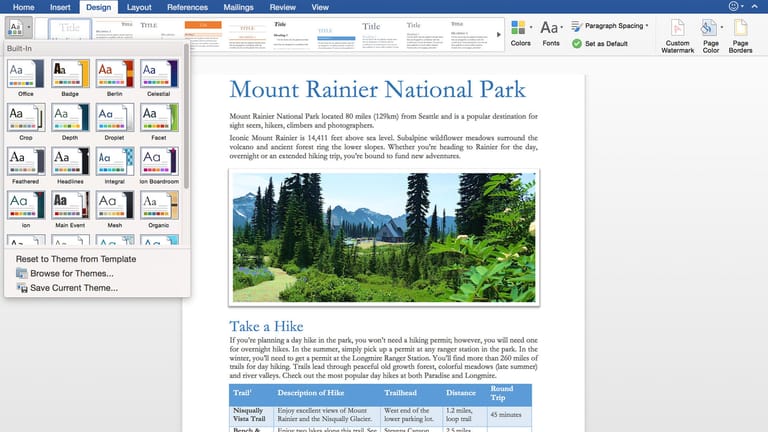This screenshot has width=768, height=432.
Task: Click the forest photo in document
Action: point(384,238)
